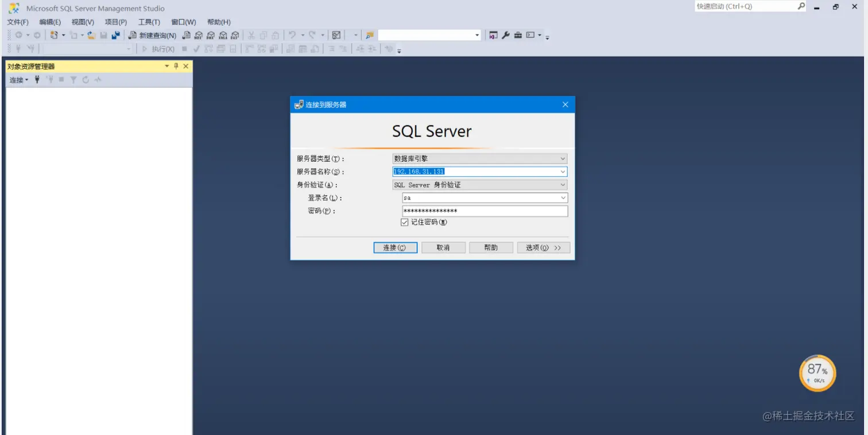Toggle the 记住密码 checkbox

[405, 223]
